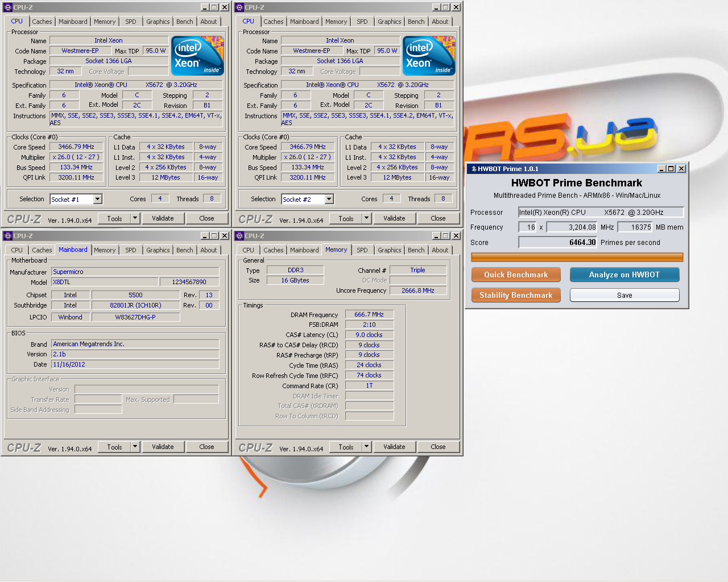This screenshot has height=582, width=728.
Task: Open SPD tab in the Memory CPU-Z window
Action: pyautogui.click(x=362, y=250)
